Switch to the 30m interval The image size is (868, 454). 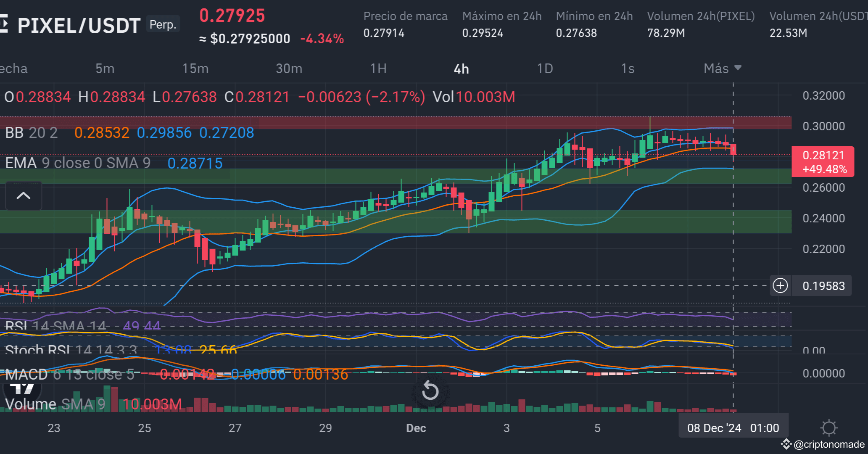pos(289,69)
